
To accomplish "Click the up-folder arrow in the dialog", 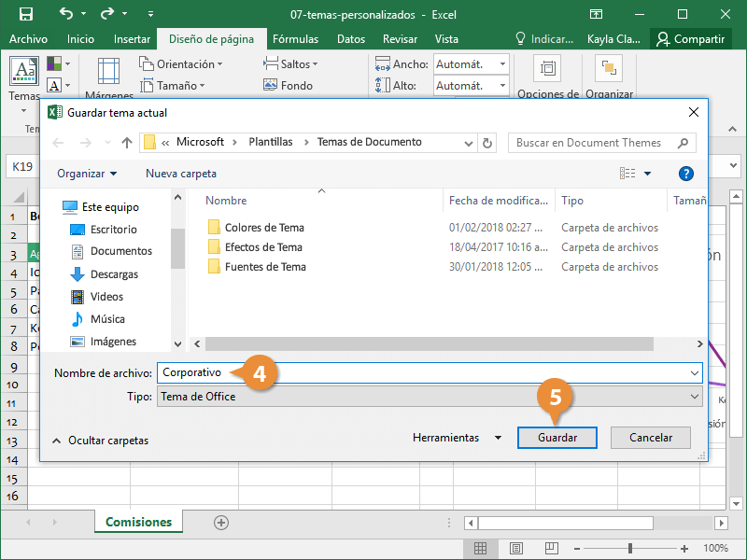I will click(127, 143).
